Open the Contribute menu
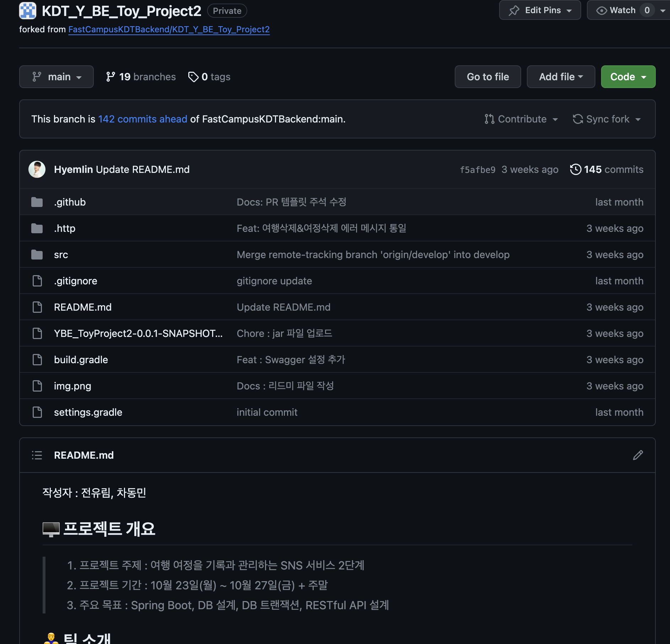The image size is (670, 644). pyautogui.click(x=521, y=119)
